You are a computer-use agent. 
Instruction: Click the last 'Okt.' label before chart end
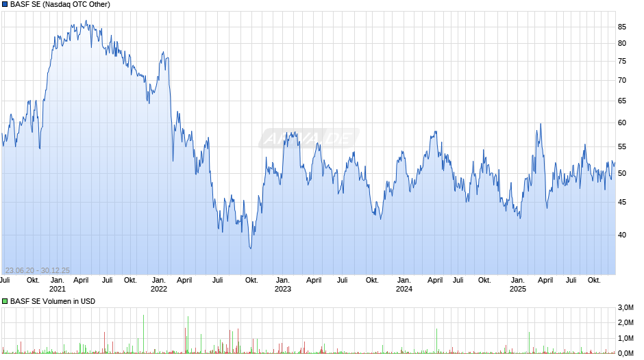(x=594, y=281)
